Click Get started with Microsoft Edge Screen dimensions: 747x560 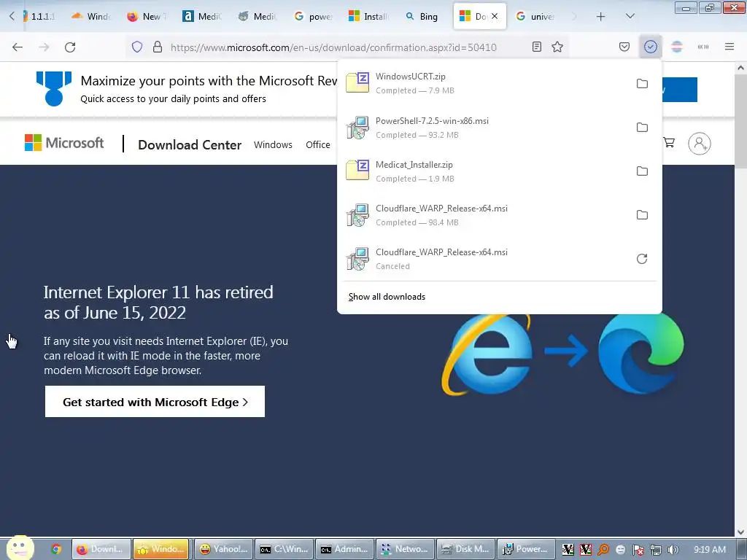(x=155, y=402)
